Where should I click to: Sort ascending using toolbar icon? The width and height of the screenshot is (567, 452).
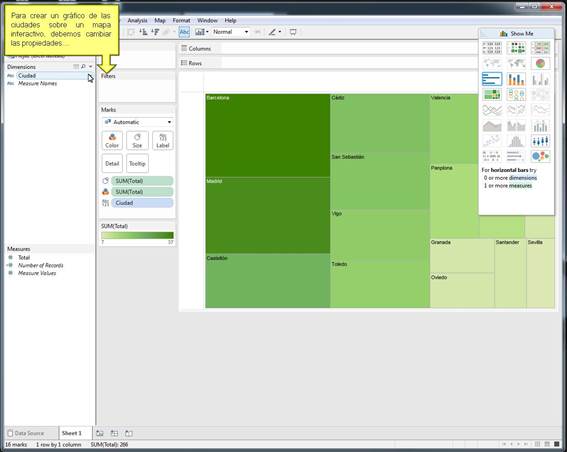(x=144, y=32)
